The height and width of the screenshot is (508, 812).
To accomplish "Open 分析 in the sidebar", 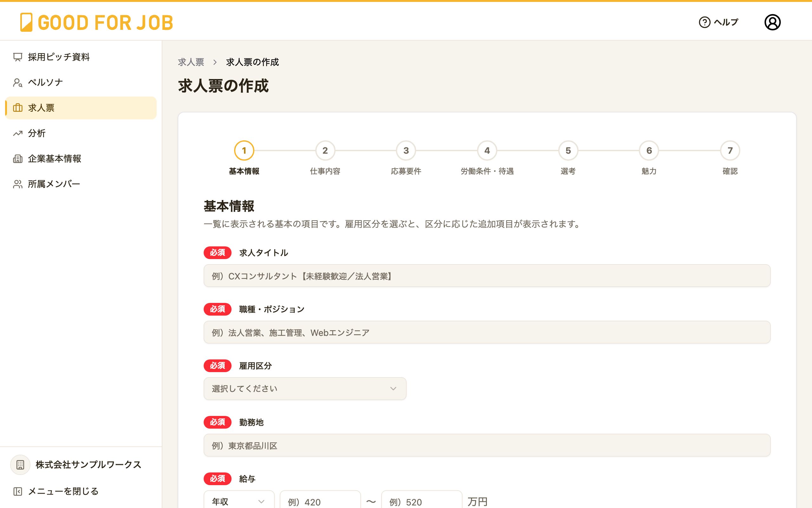I will 81,133.
